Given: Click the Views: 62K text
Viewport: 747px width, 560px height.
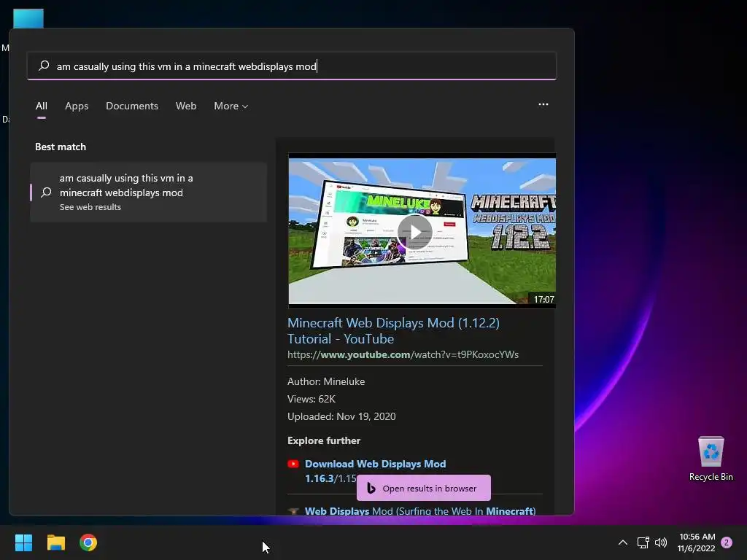Looking at the screenshot, I should tap(311, 399).
